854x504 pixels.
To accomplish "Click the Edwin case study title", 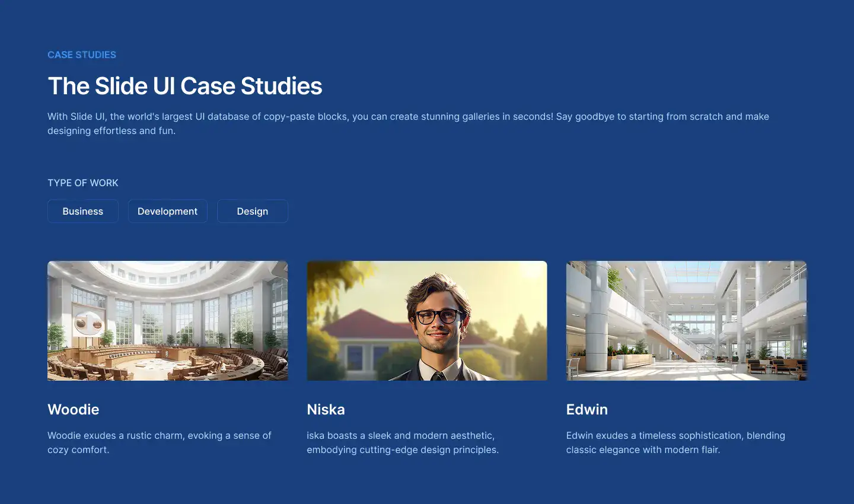I will [x=587, y=410].
